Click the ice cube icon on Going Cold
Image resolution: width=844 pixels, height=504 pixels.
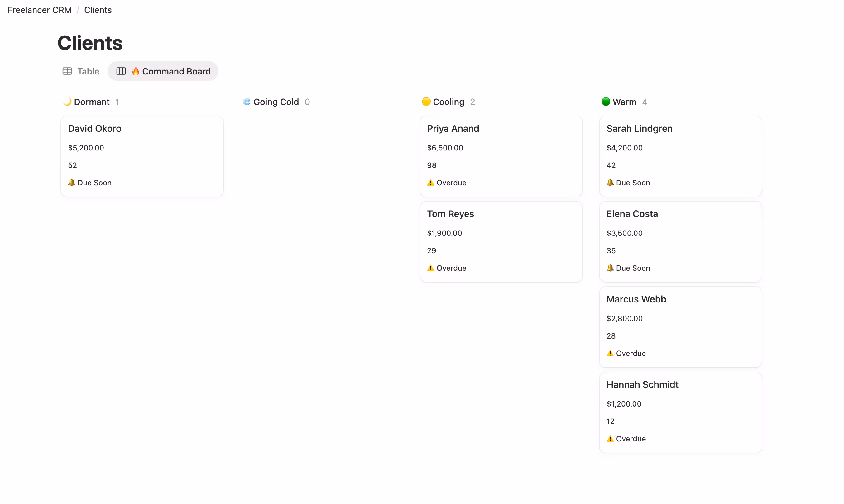coord(247,102)
